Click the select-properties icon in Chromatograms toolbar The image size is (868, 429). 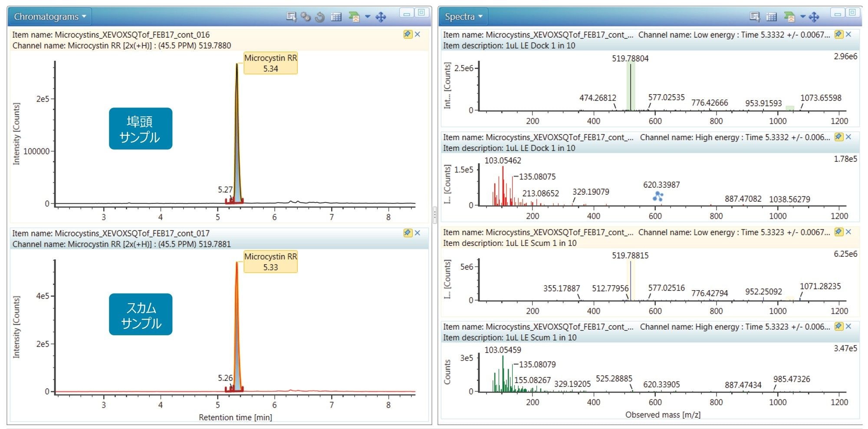tap(292, 17)
